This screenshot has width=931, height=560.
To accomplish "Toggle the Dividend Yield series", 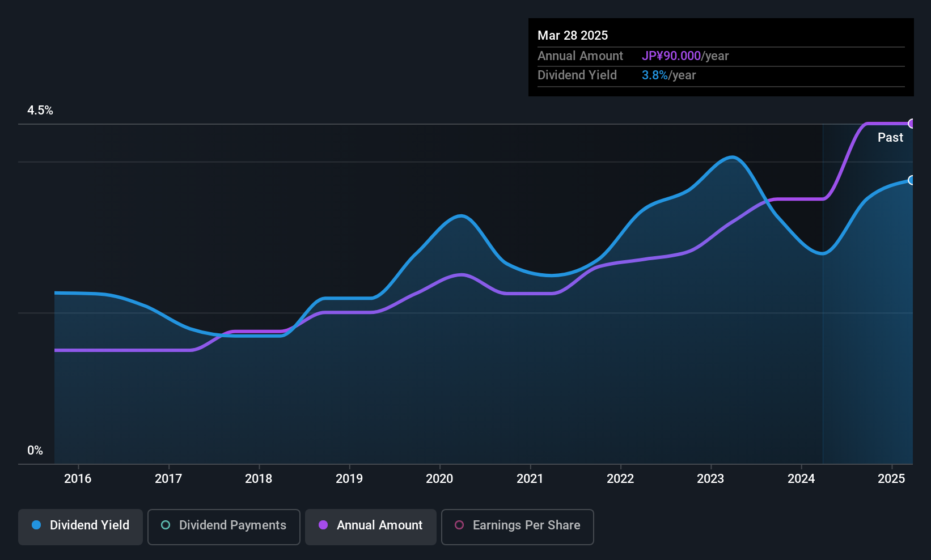I will click(x=81, y=527).
